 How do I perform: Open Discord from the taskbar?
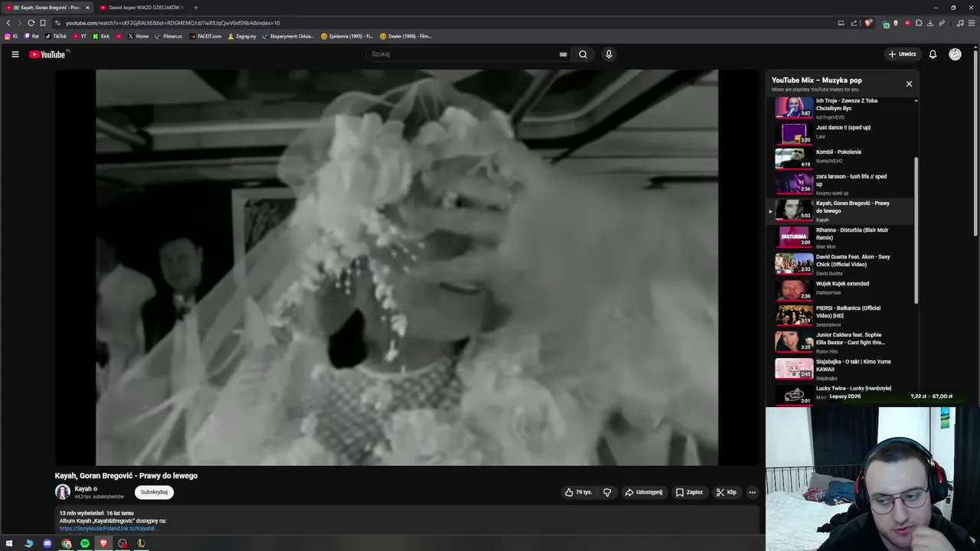(47, 543)
